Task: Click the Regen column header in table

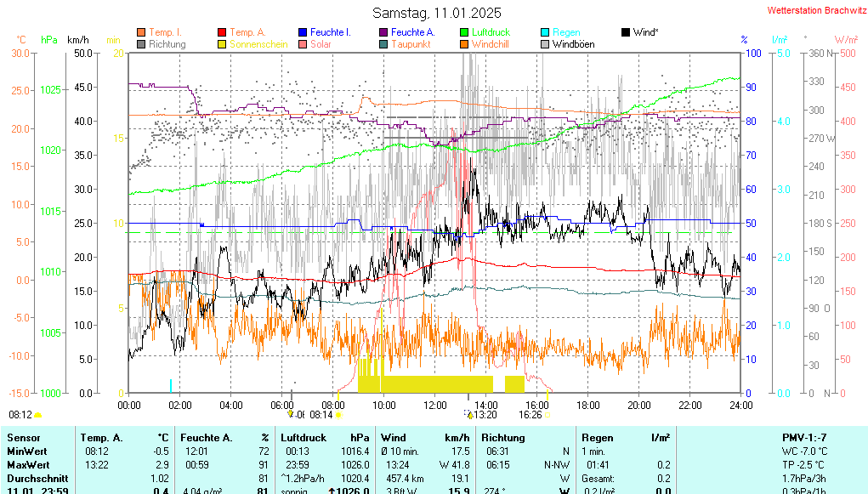Action: (598, 437)
